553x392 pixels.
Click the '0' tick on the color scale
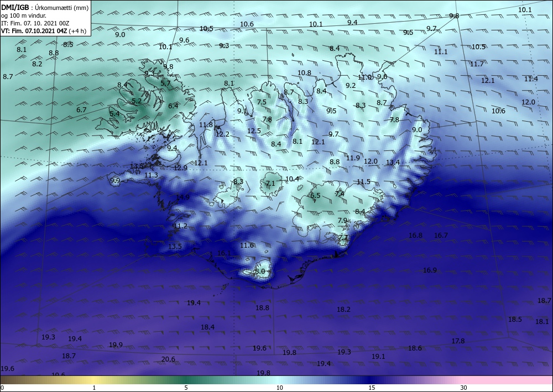point(2,388)
